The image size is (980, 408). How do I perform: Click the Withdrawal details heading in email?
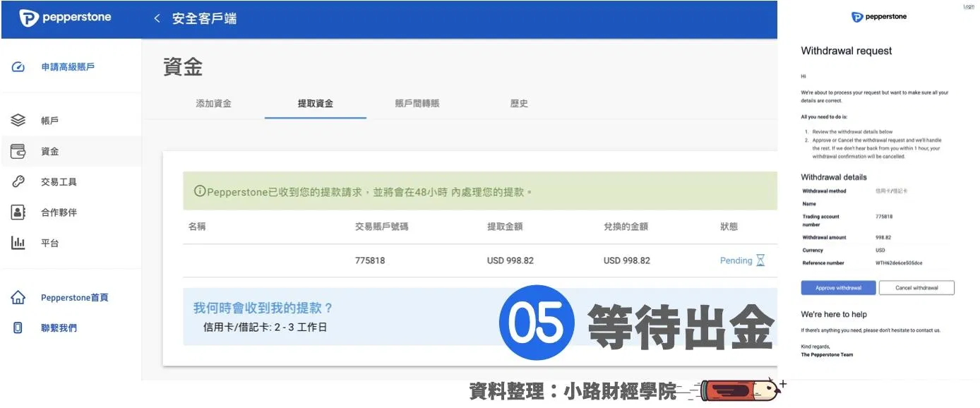(x=834, y=177)
